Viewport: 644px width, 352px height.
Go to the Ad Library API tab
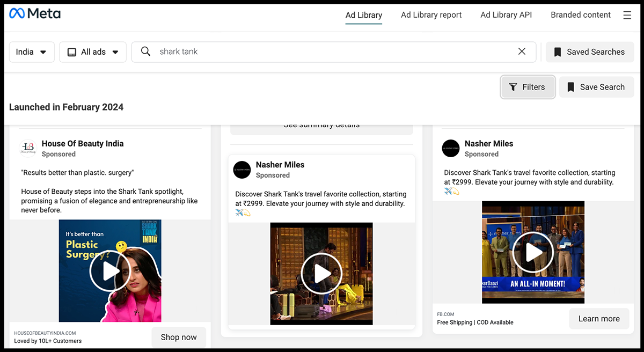click(506, 15)
